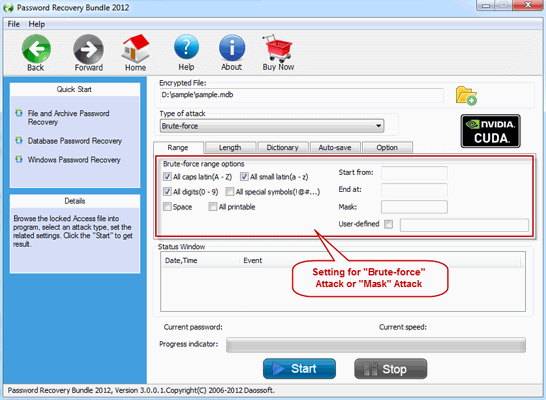The width and height of the screenshot is (546, 400).
Task: Click the Buy Now shopping cart icon
Action: [x=278, y=48]
